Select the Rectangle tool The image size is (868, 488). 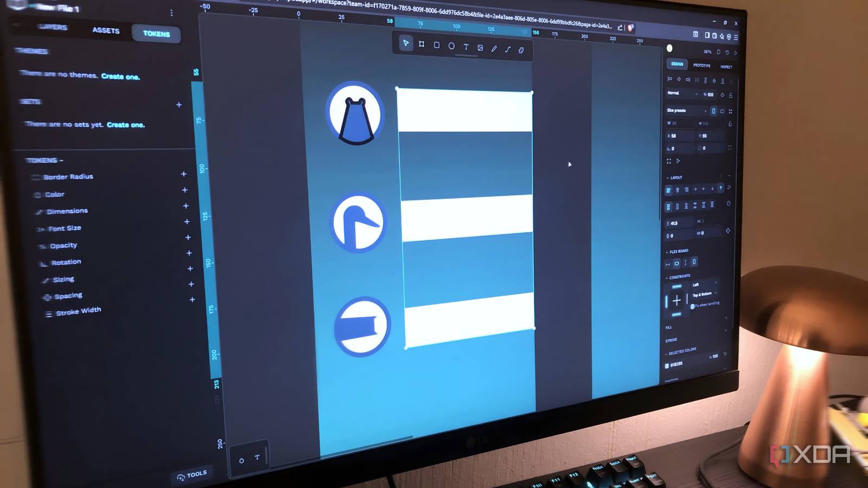tap(436, 46)
